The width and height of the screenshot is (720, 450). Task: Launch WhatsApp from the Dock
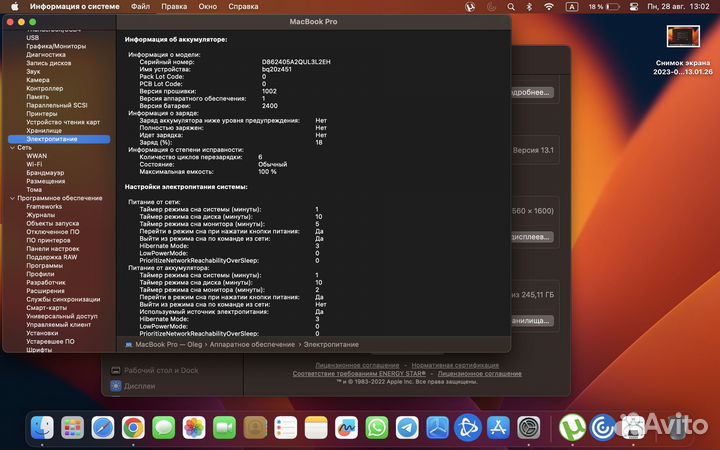pyautogui.click(x=377, y=428)
